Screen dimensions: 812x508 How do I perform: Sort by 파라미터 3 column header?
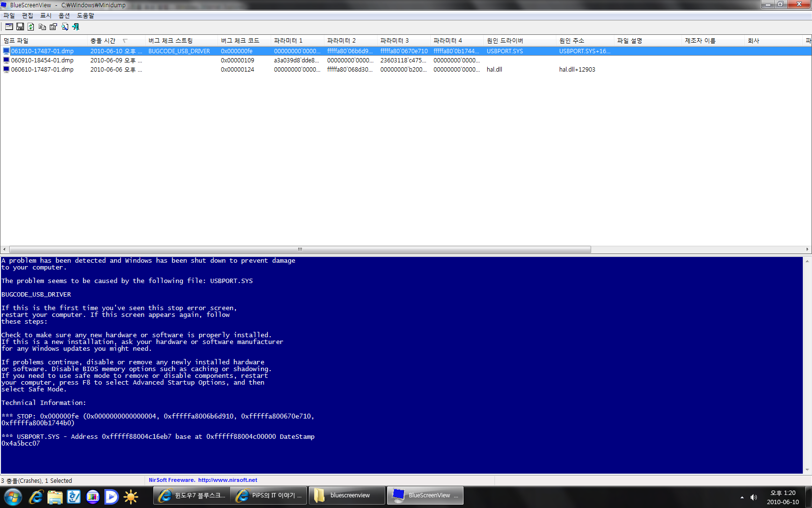[x=404, y=41]
